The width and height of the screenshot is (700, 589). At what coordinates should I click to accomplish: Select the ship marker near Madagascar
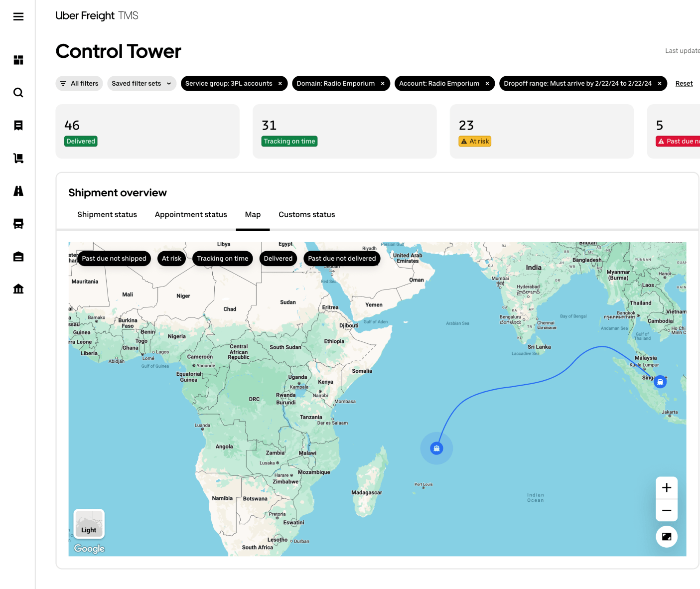pos(436,448)
